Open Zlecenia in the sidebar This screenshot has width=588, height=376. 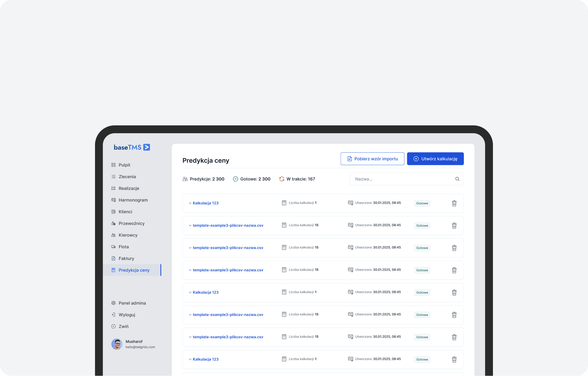[x=127, y=177]
